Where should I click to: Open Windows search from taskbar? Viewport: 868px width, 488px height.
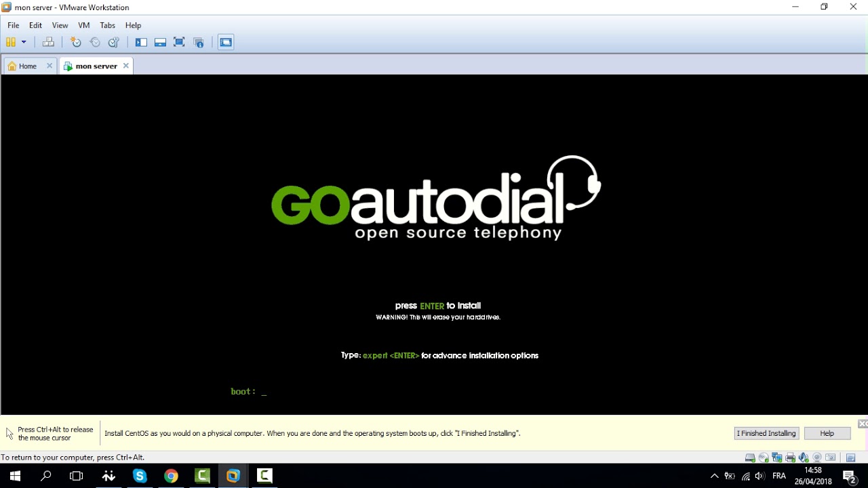tap(46, 476)
